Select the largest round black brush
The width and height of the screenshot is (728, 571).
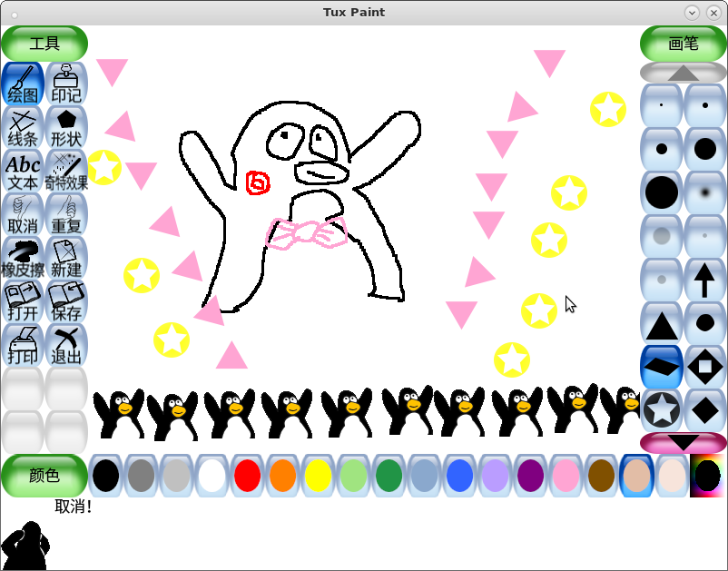pyautogui.click(x=662, y=192)
